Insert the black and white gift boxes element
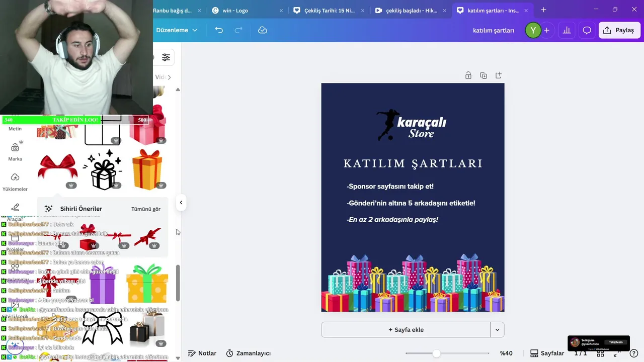Screen dimensions: 644x362 coord(147,328)
